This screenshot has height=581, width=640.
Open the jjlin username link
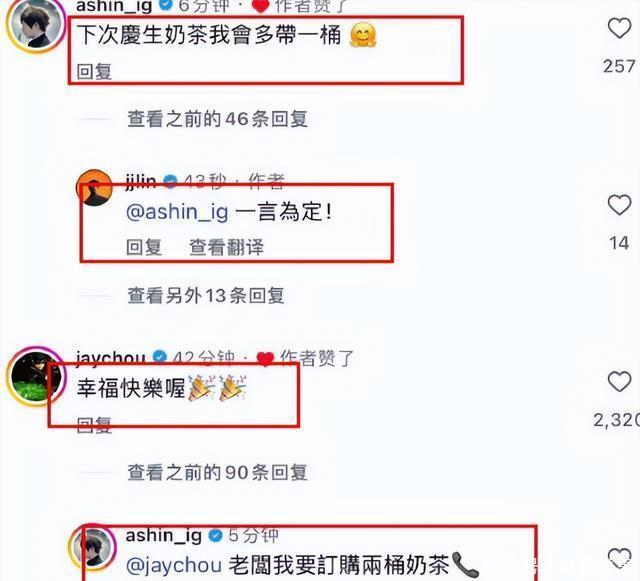coord(141,181)
